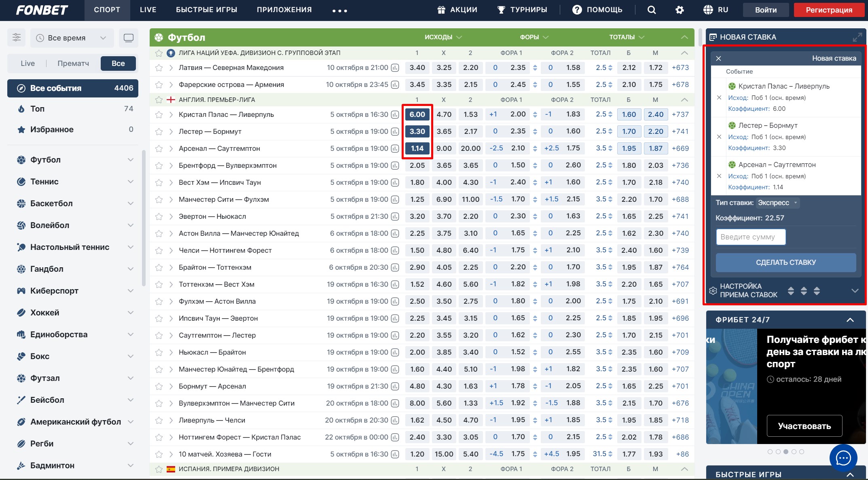This screenshot has height=480, width=868.
Task: Favorite the Латвия — Северная Македония match
Action: tap(159, 68)
